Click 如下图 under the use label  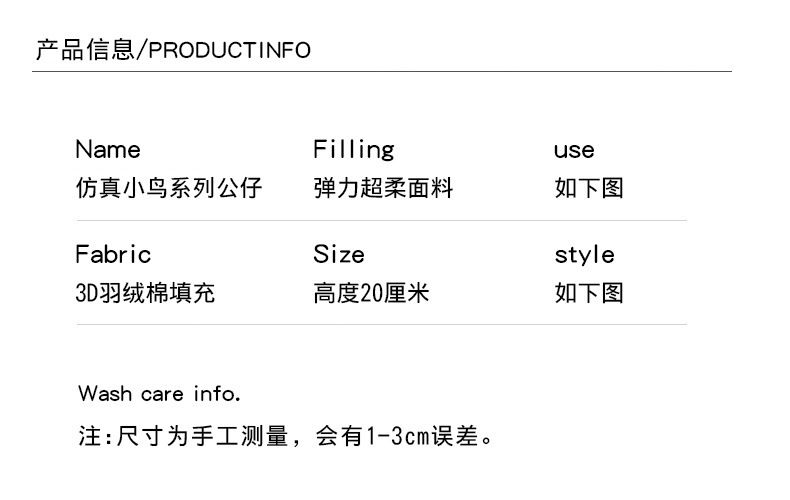pos(589,188)
